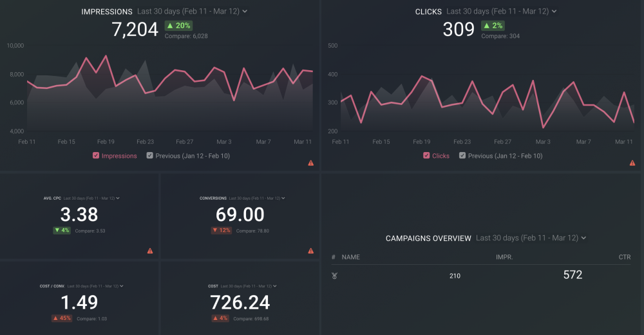Image resolution: width=644 pixels, height=335 pixels.
Task: Expand the Clicks date range dropdown
Action: [x=501, y=12]
